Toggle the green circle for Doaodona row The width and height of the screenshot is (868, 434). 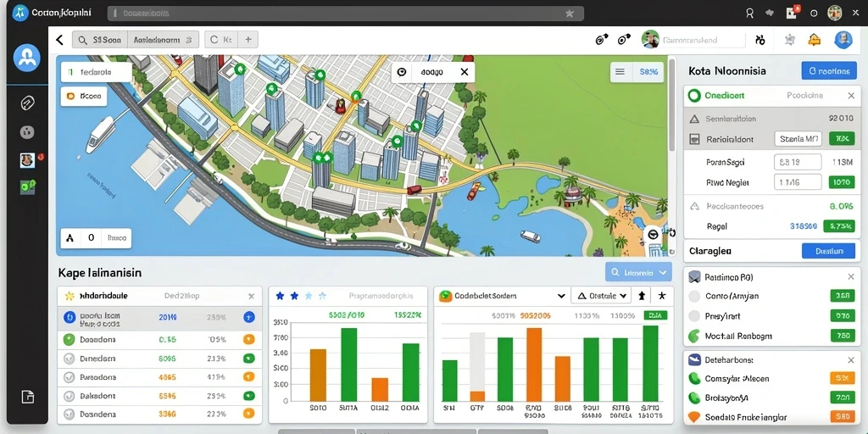coord(70,339)
